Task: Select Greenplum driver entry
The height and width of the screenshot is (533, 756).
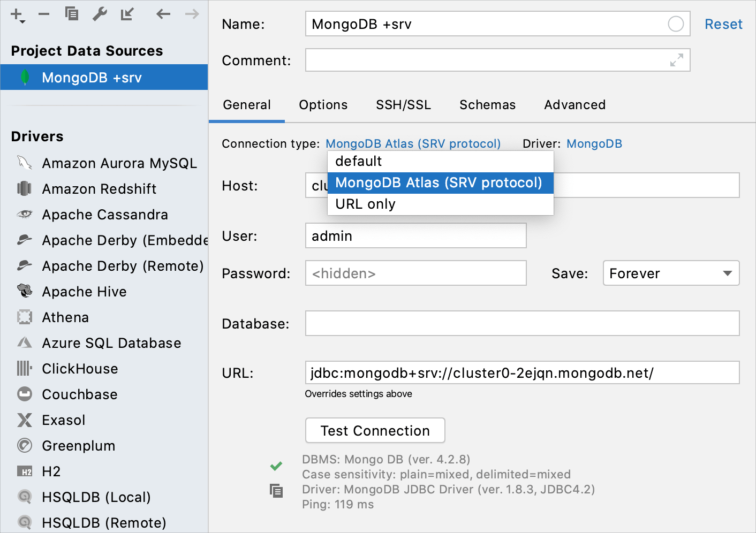Action: 104,446
